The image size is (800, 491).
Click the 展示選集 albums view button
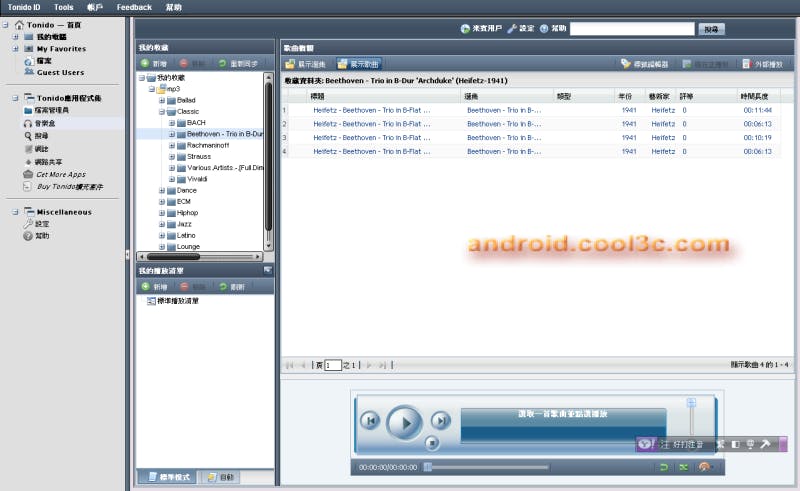tap(307, 63)
